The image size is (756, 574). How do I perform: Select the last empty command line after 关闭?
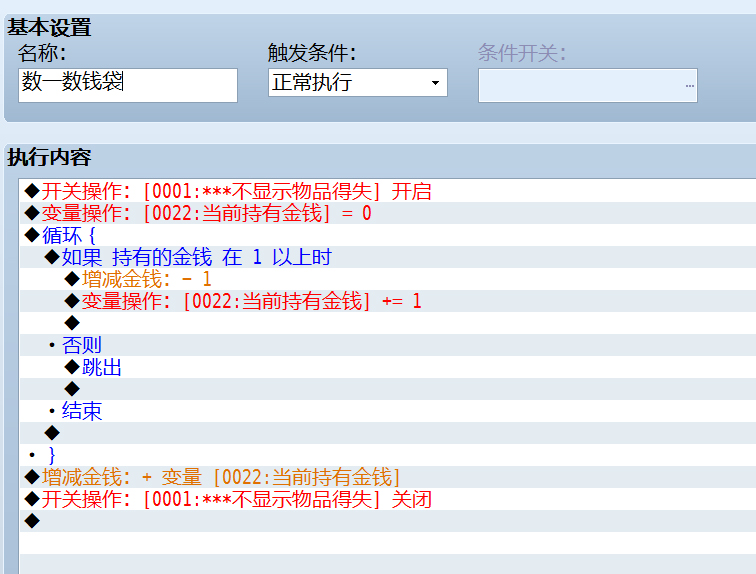click(x=388, y=521)
